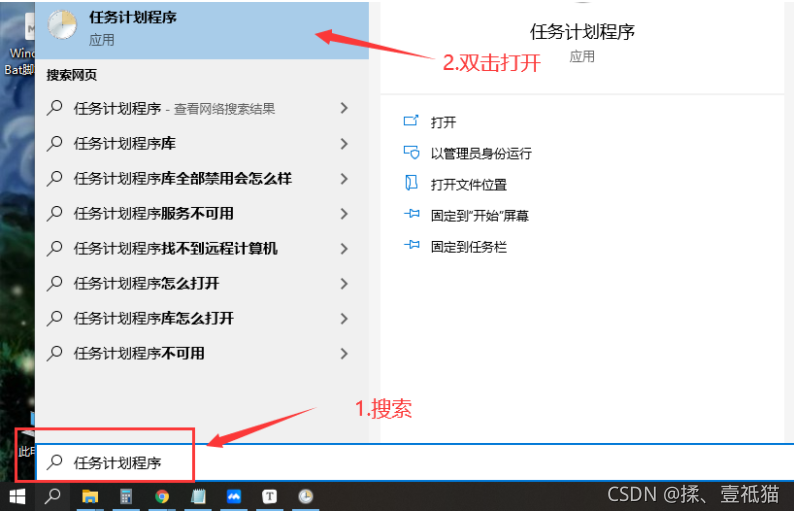Choose 固定到任务栏
795x514 pixels.
[468, 247]
